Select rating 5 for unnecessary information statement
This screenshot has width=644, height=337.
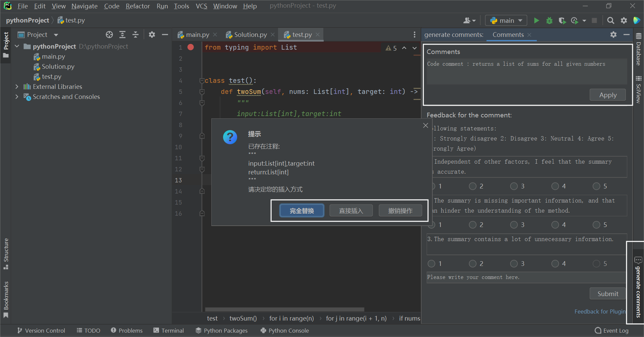(x=596, y=264)
